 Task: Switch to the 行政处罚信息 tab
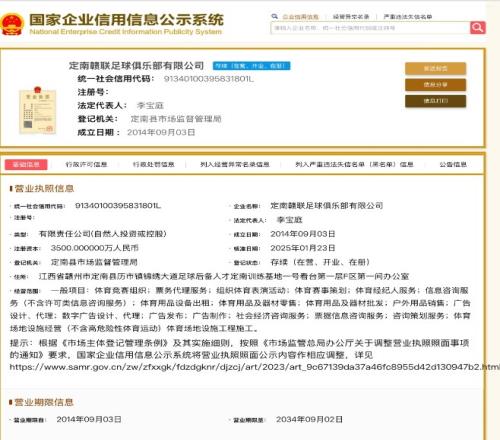(153, 164)
